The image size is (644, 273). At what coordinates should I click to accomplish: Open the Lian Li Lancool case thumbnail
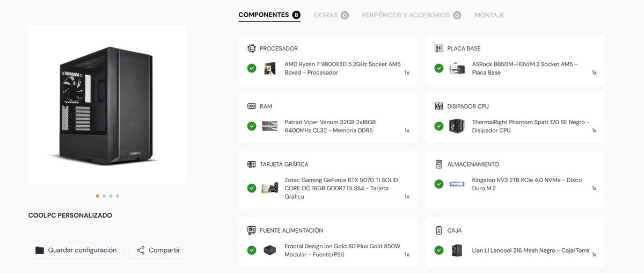(x=457, y=250)
